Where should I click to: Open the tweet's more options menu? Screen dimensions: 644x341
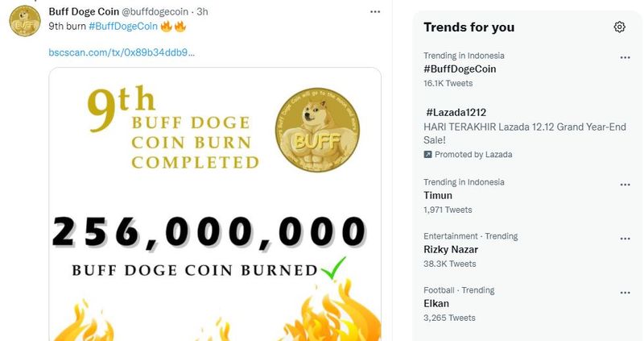click(x=375, y=12)
